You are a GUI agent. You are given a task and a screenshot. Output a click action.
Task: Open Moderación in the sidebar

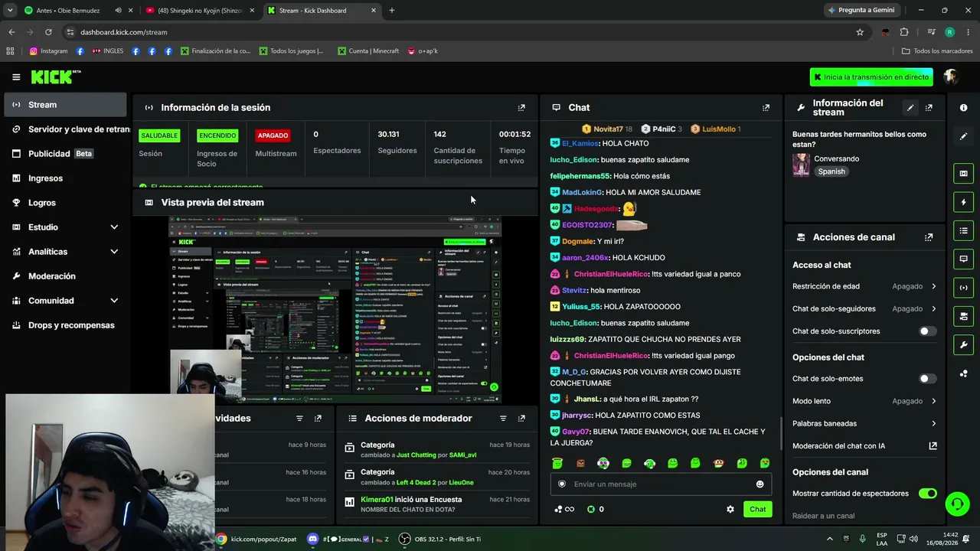pyautogui.click(x=65, y=276)
